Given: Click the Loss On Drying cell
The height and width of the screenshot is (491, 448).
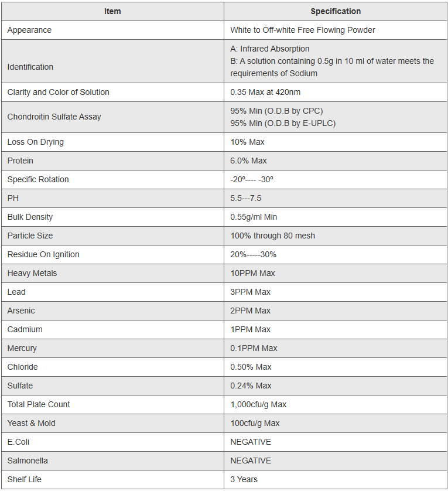Looking at the screenshot, I should (x=36, y=142).
